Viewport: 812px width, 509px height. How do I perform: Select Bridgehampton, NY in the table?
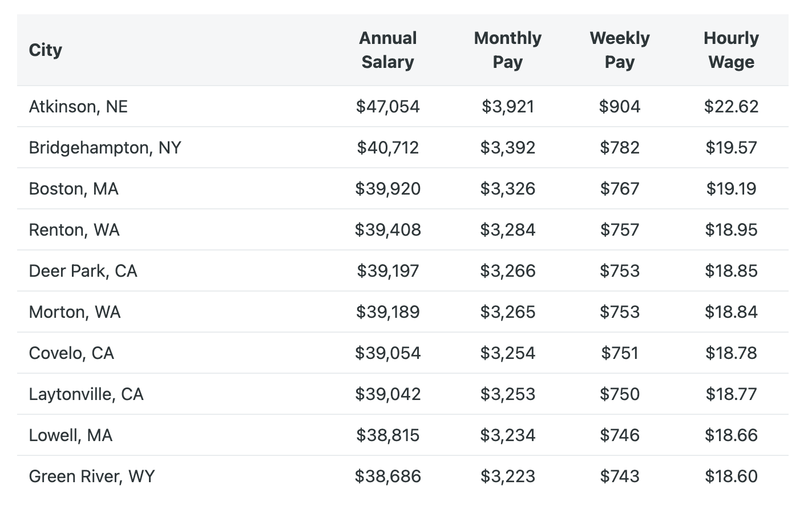pyautogui.click(x=105, y=148)
